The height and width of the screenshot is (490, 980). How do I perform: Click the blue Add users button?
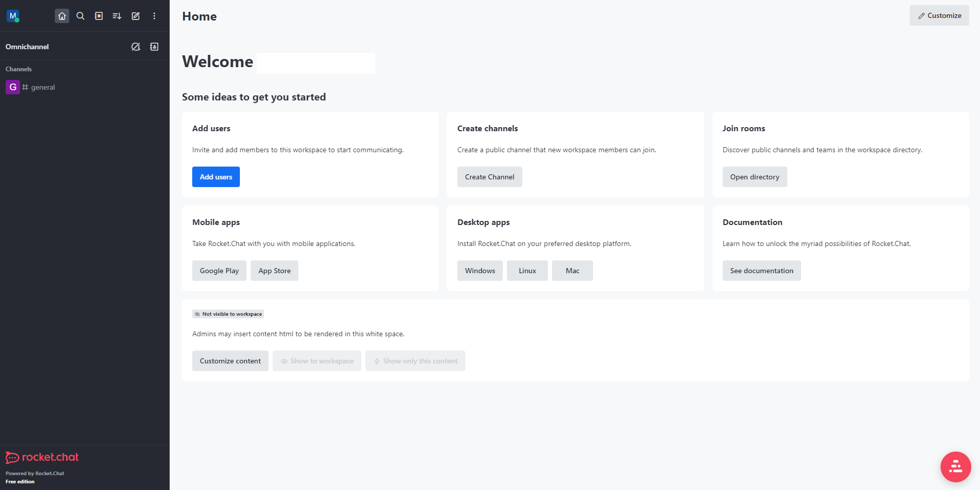216,177
